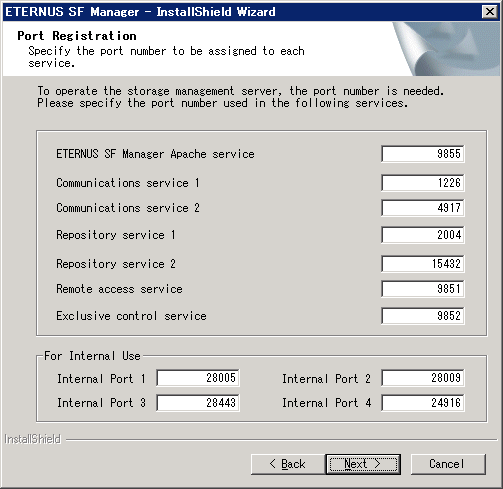Screen dimensions: 503x489
Task: Click the Internal Port 3 input box
Action: (198, 403)
